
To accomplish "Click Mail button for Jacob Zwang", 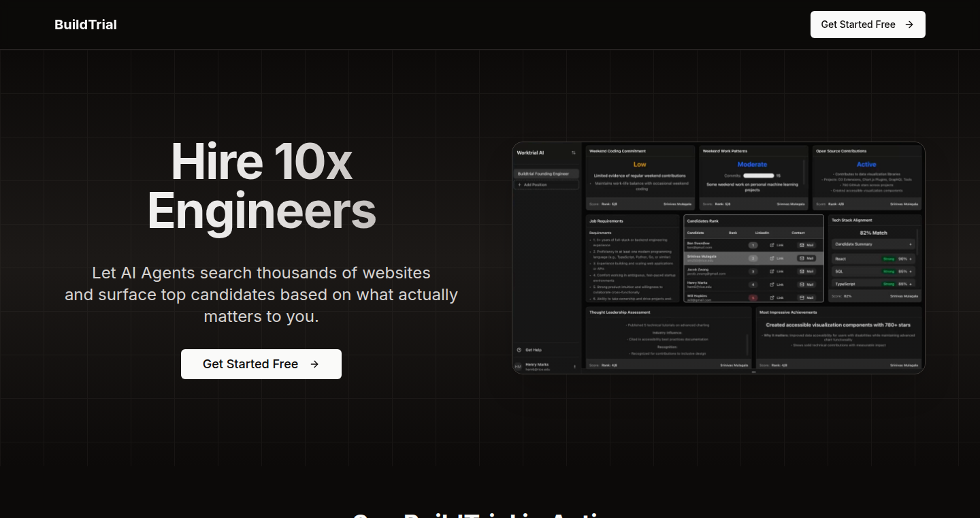I will [x=806, y=271].
